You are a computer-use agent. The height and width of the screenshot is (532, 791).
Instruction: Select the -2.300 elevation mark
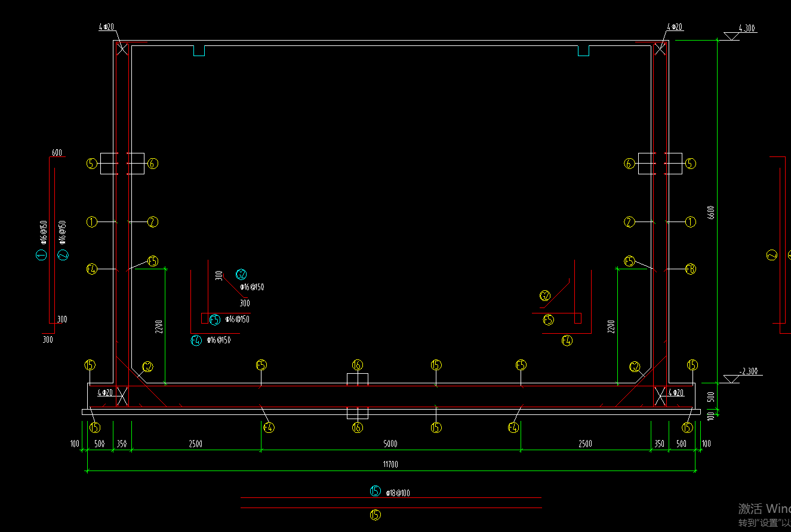click(749, 371)
